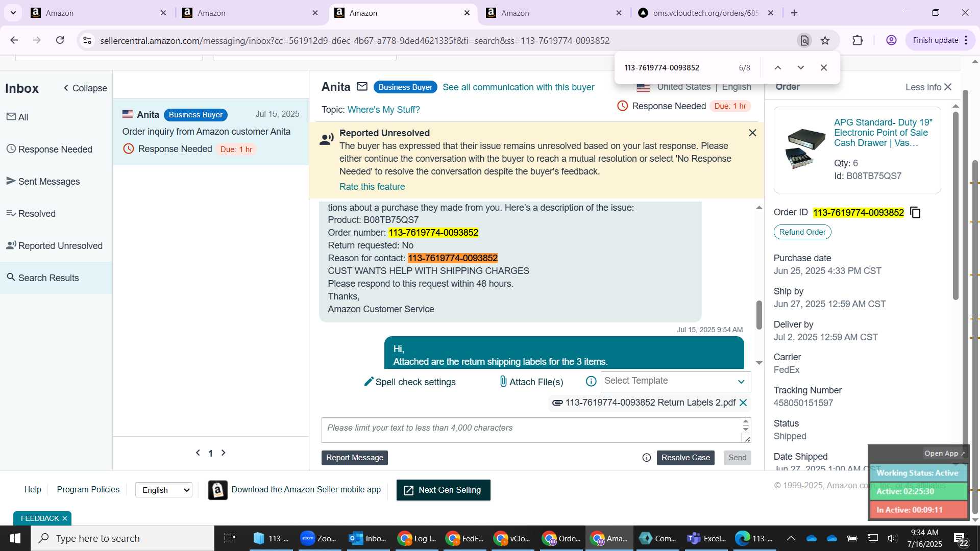Open the notification center

961,539
